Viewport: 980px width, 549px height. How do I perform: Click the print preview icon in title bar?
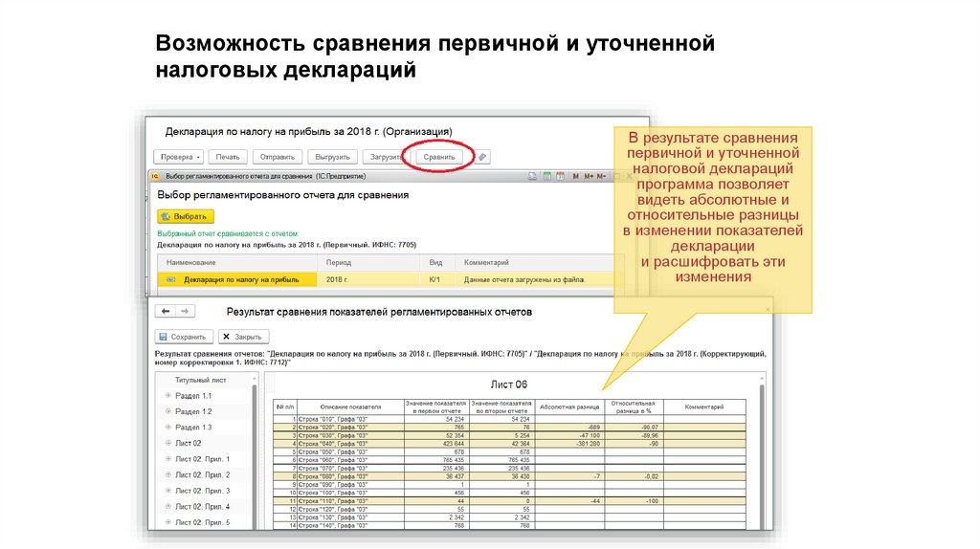click(532, 177)
